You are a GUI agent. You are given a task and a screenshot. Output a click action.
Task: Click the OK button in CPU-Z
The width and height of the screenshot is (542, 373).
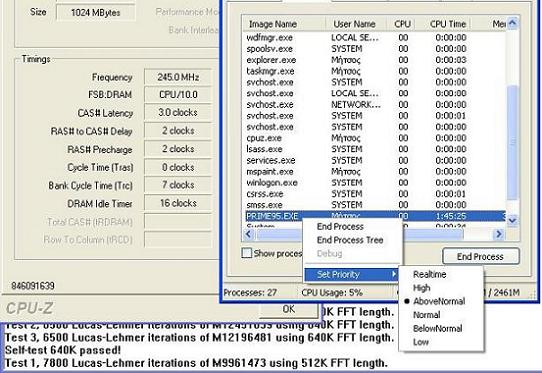coord(289,309)
